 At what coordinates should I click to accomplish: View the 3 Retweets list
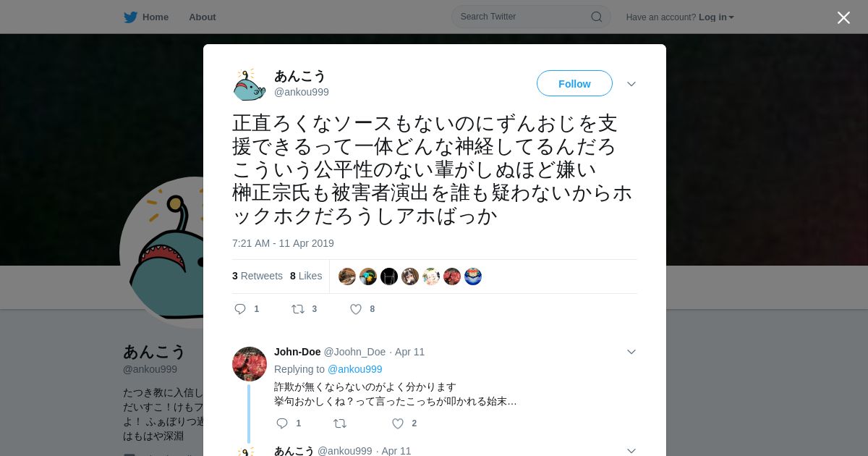pyautogui.click(x=258, y=276)
